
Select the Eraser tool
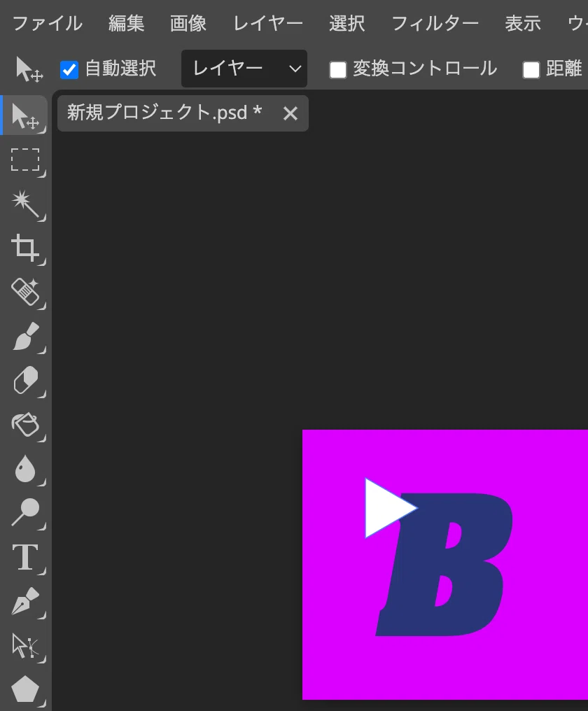click(x=25, y=380)
